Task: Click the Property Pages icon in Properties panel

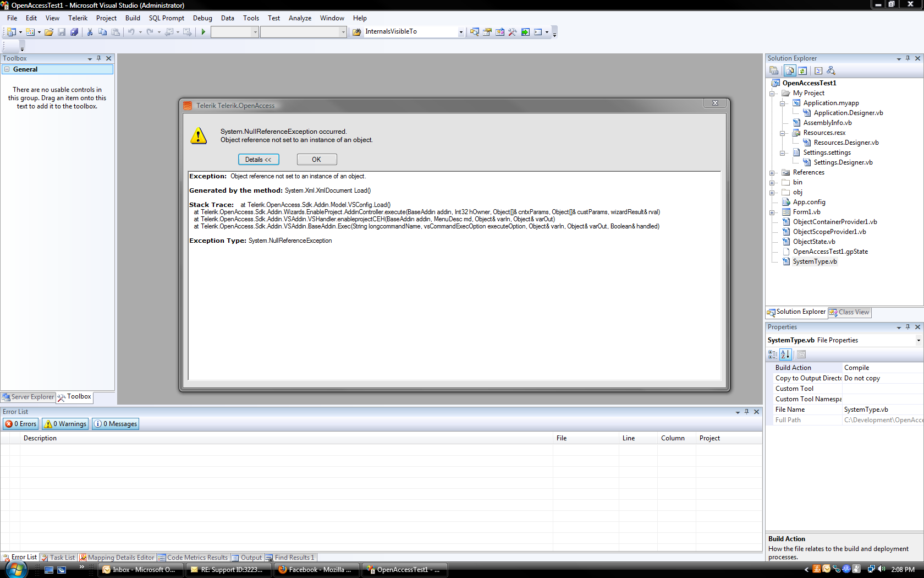Action: tap(801, 355)
